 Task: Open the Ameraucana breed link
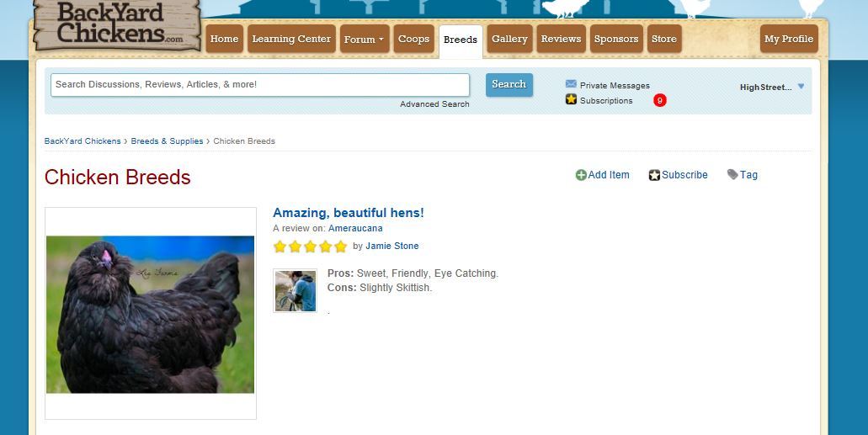click(355, 228)
